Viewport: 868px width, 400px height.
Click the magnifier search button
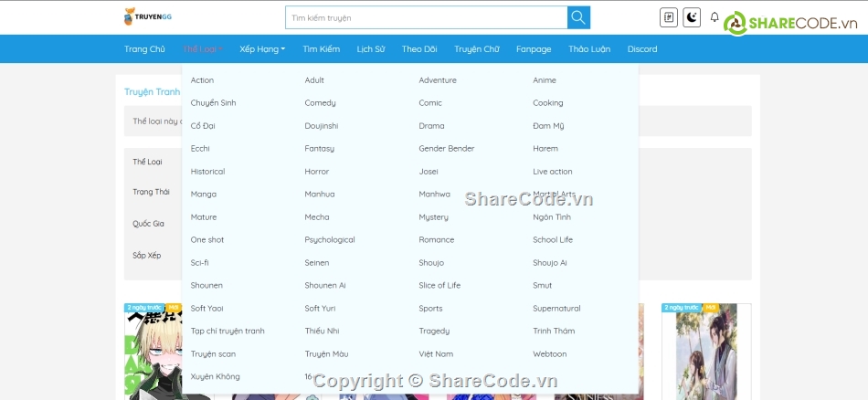coord(578,17)
